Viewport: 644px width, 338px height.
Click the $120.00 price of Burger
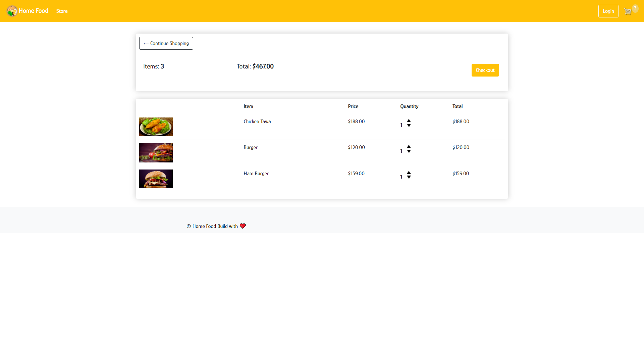click(x=356, y=147)
